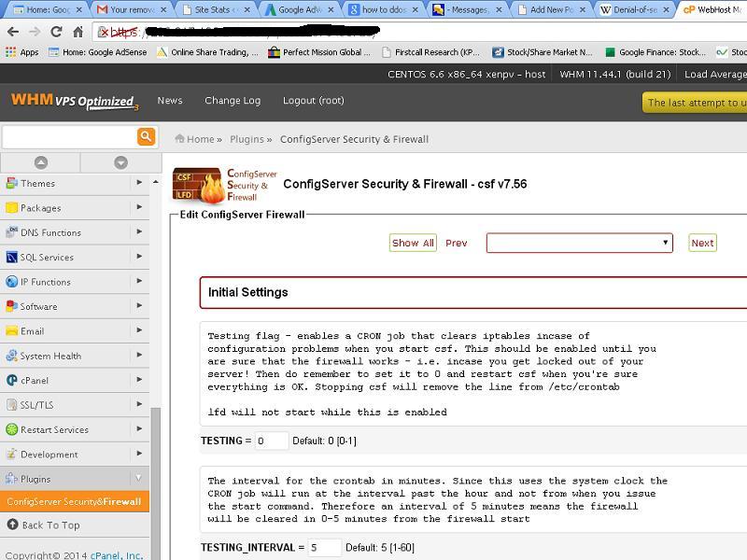Click the IP Functions globe icon

pos(11,282)
